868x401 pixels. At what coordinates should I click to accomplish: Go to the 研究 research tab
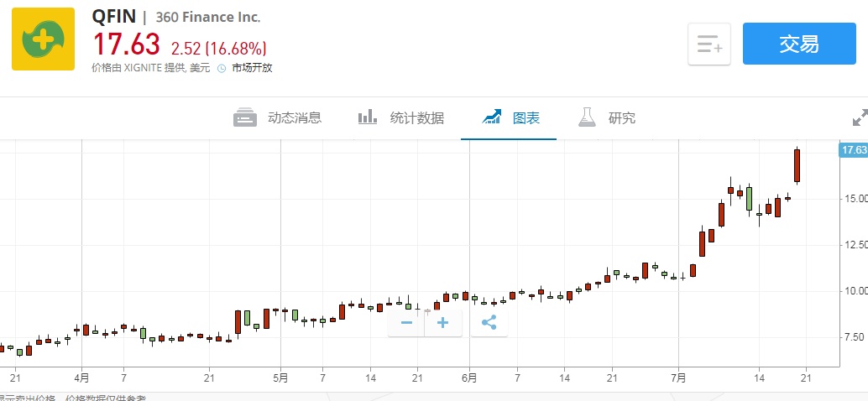point(607,117)
